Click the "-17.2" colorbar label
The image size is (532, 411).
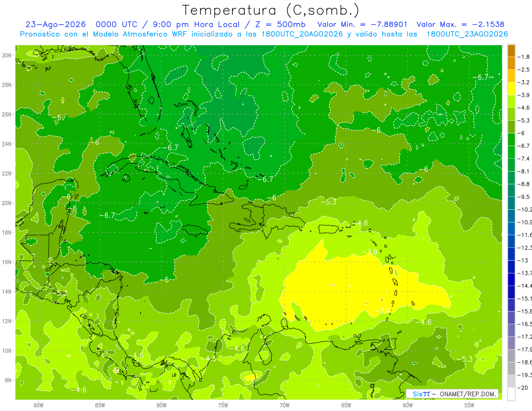[x=525, y=337]
